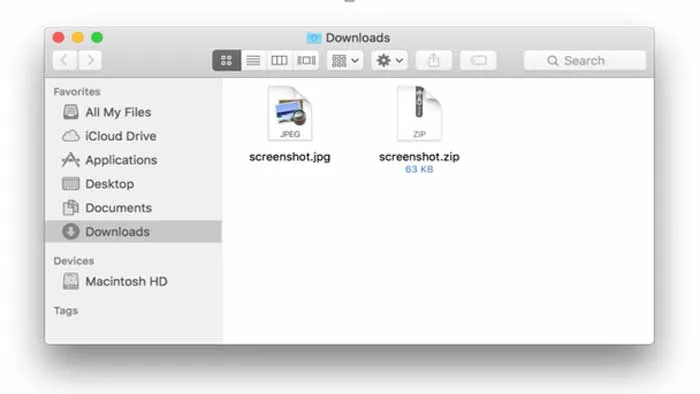Click the iCloud Drive cloud icon
The image size is (700, 394).
pyautogui.click(x=71, y=136)
